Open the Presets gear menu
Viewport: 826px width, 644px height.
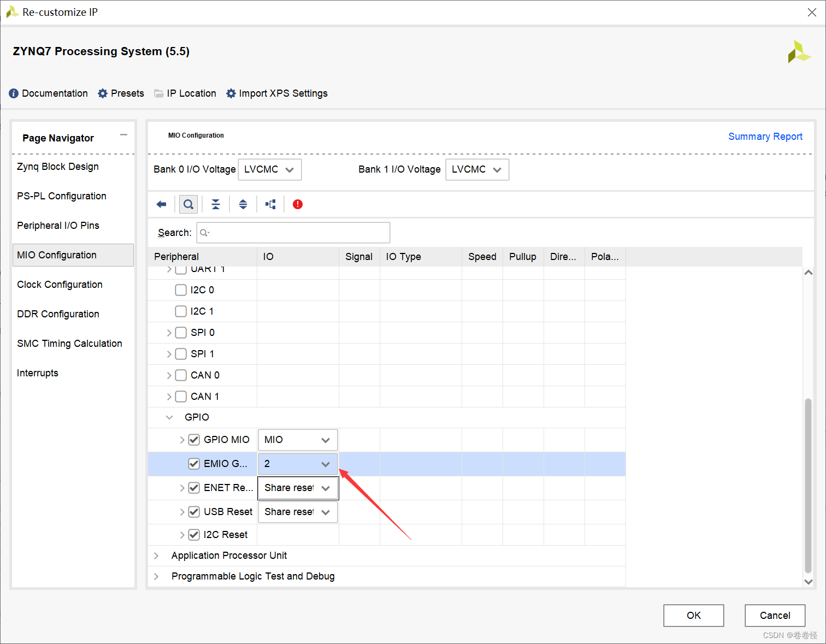click(x=121, y=93)
